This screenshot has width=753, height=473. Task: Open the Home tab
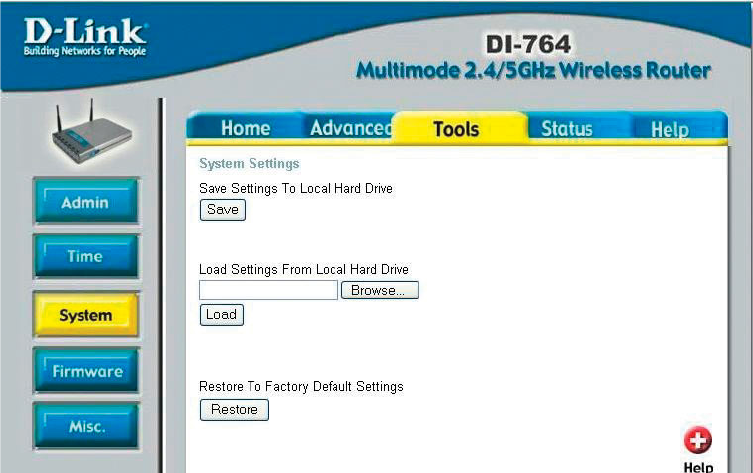coord(245,128)
